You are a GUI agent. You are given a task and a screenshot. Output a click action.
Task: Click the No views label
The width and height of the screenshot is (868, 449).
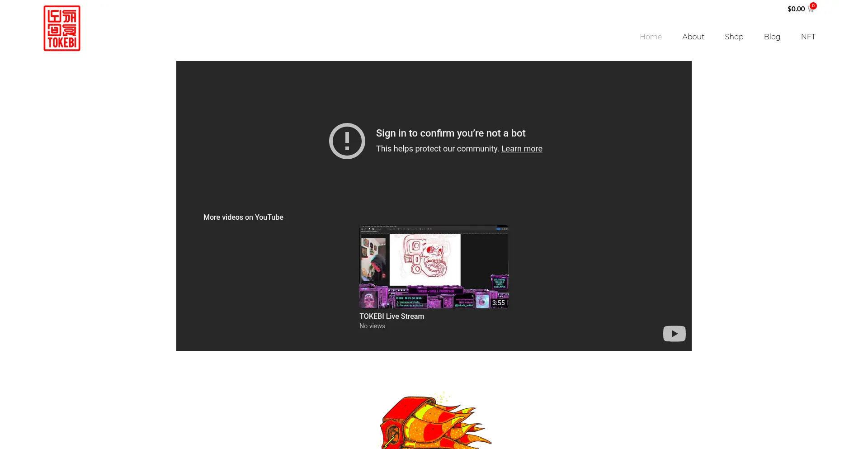(x=372, y=326)
